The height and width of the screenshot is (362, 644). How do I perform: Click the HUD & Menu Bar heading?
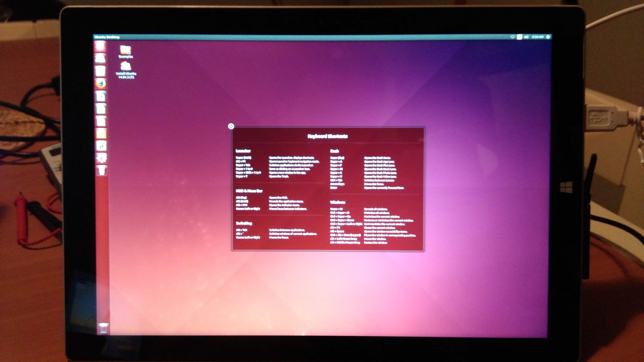tap(249, 191)
